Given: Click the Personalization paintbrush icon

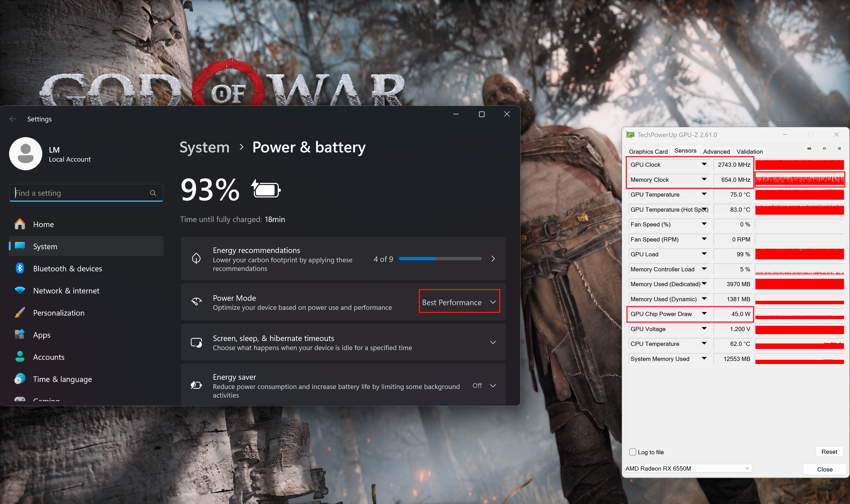Looking at the screenshot, I should [20, 312].
